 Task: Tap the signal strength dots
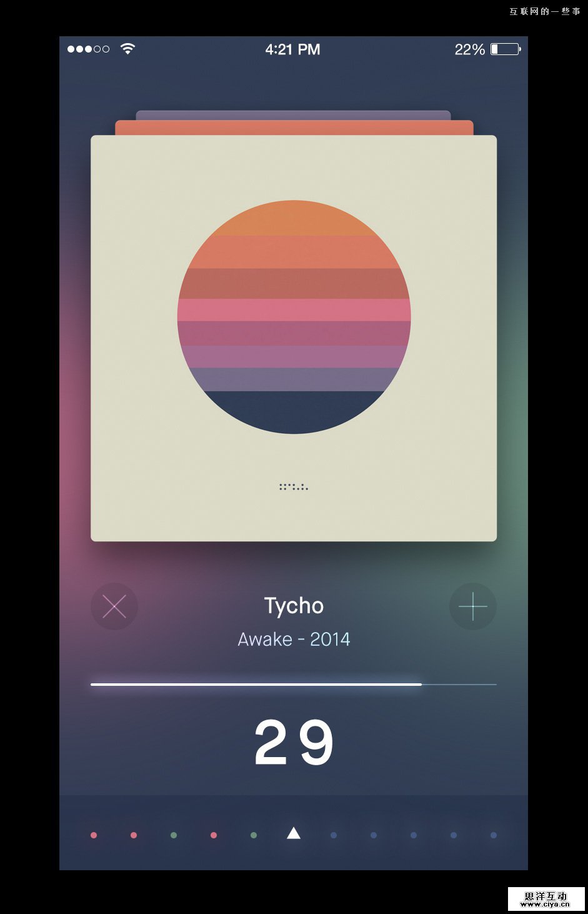coord(89,49)
